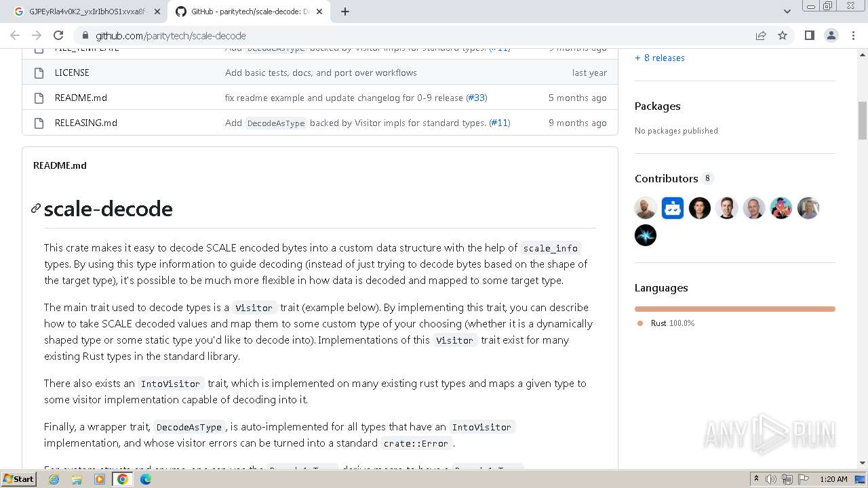Image resolution: width=868 pixels, height=488 pixels.
Task: Open LICENSE commit message 'Add basic tests, docs'
Action: [321, 73]
